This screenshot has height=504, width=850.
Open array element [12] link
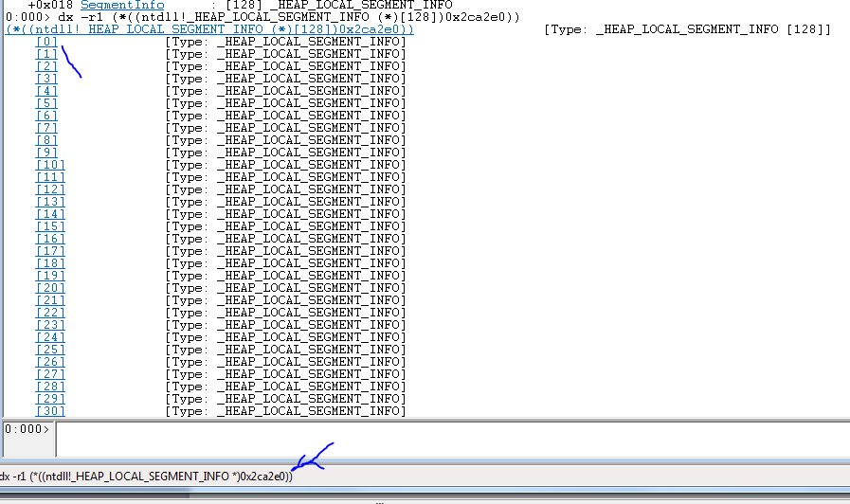pos(50,189)
